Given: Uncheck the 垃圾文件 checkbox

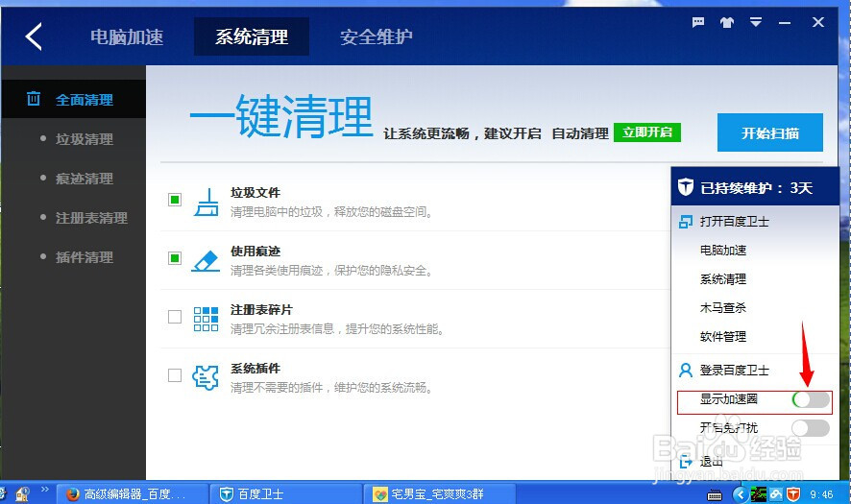Looking at the screenshot, I should point(175,200).
